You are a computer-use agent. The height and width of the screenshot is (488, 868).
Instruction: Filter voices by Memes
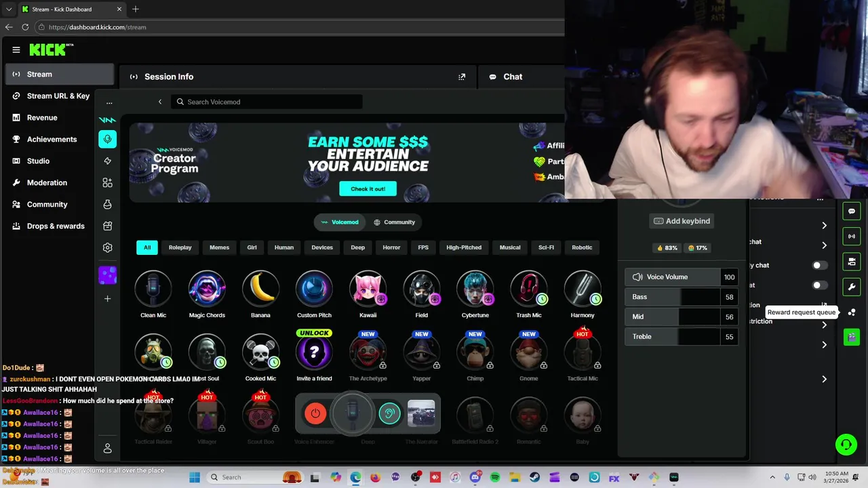(219, 247)
